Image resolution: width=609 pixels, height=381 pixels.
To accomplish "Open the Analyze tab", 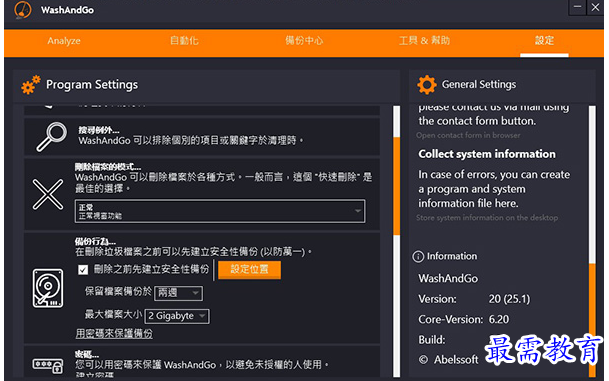I will pos(64,41).
